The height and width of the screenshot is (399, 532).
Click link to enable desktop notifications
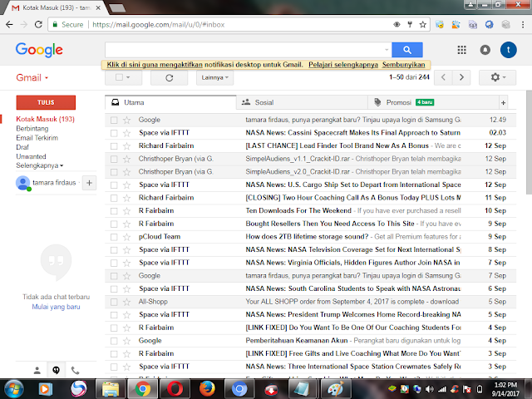click(x=155, y=65)
